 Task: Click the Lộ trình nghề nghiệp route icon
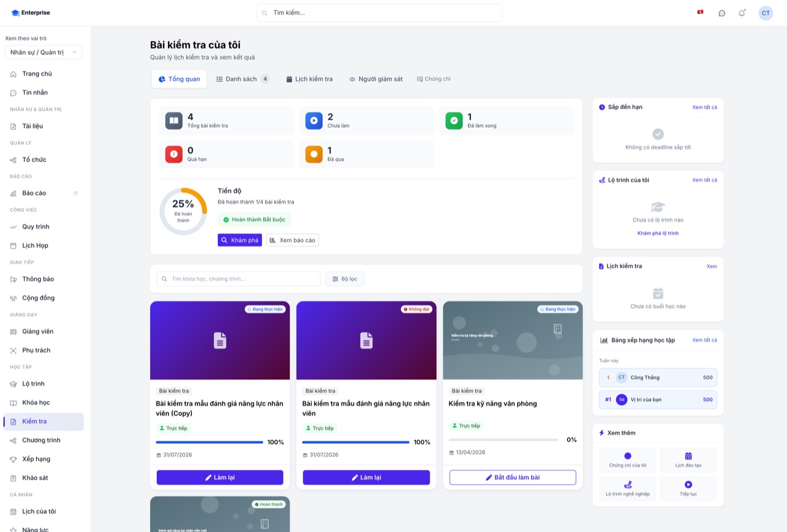[628, 485]
